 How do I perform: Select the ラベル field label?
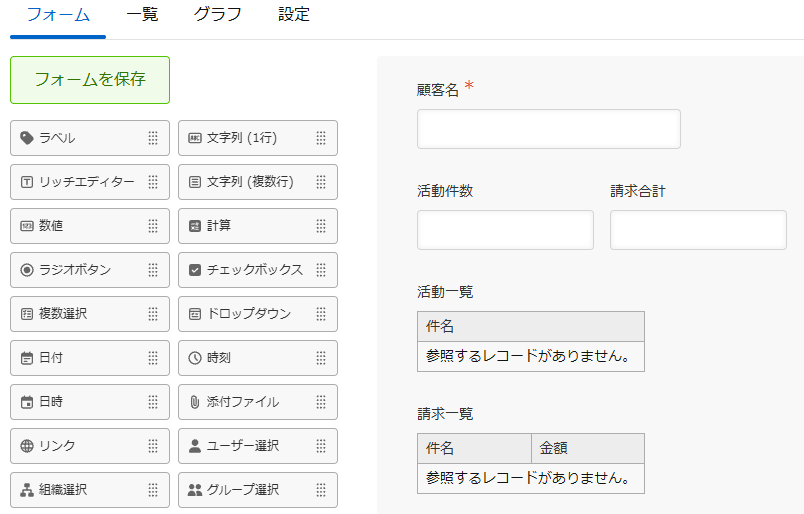[x=57, y=138]
